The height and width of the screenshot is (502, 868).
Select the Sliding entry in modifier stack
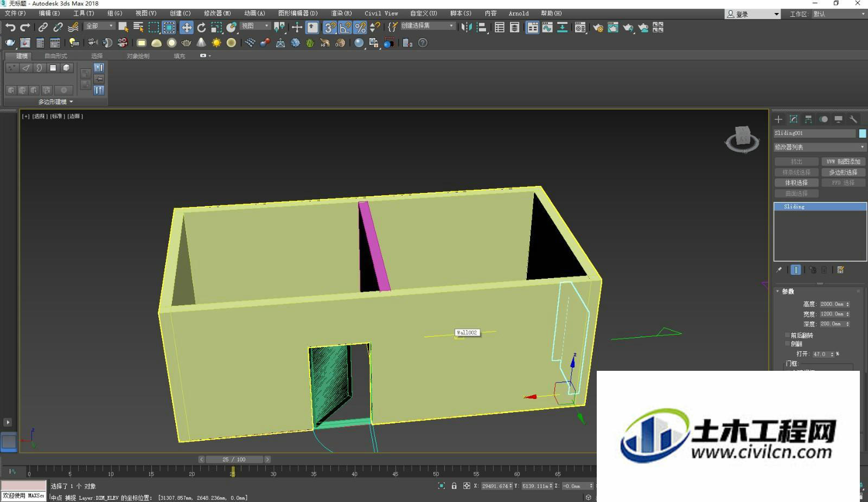click(x=820, y=207)
